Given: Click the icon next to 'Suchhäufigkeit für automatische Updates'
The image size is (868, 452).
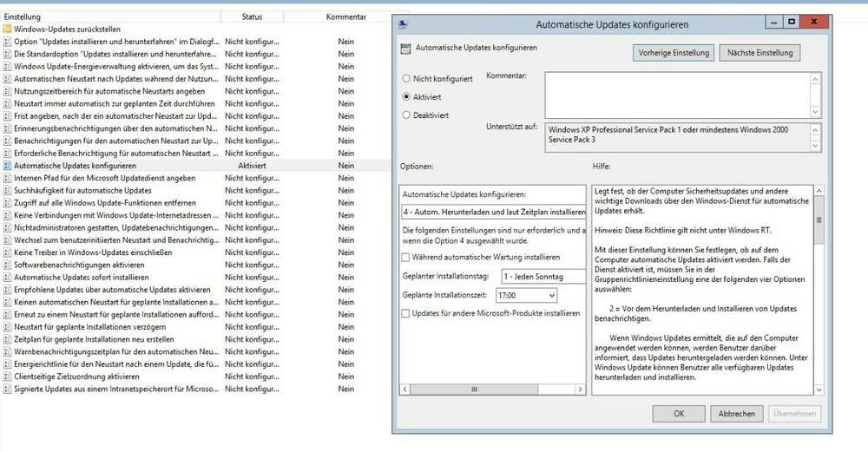Looking at the screenshot, I should tap(7, 190).
